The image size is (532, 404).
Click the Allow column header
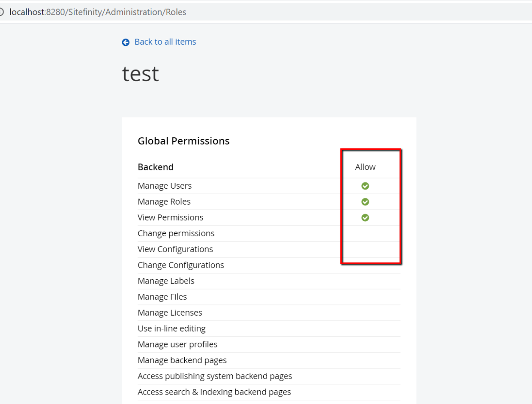click(x=365, y=167)
